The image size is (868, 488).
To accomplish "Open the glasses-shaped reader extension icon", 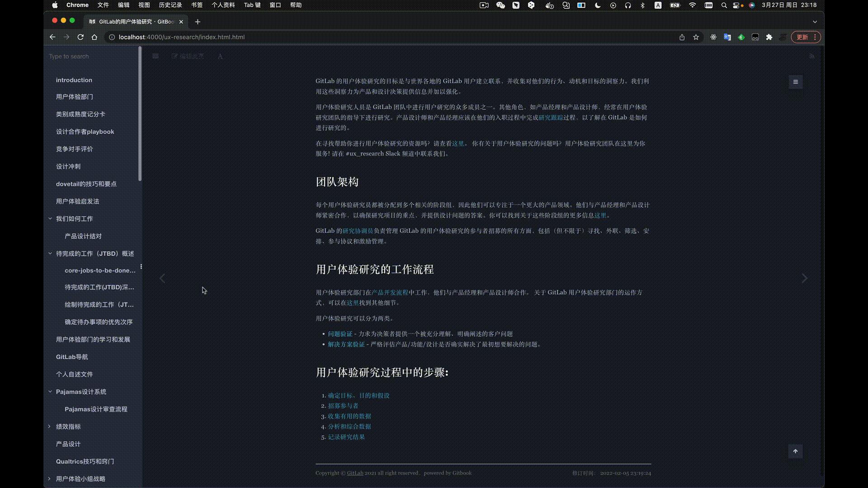I will coord(755,37).
